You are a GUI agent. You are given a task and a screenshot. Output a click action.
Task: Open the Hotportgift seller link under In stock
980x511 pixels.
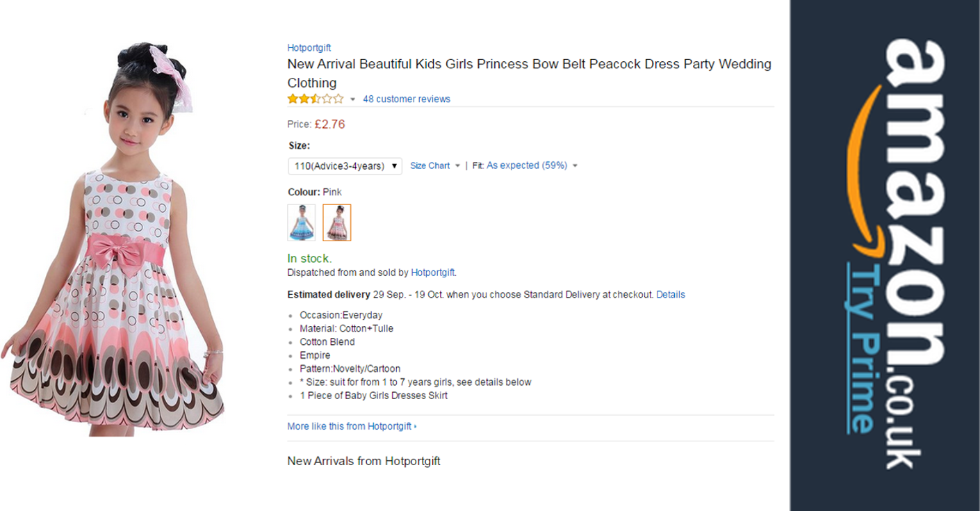pyautogui.click(x=433, y=273)
